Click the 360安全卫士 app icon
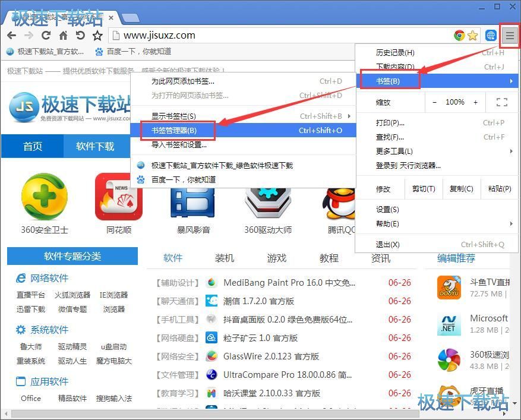The height and width of the screenshot is (420, 521). pyautogui.click(x=45, y=197)
